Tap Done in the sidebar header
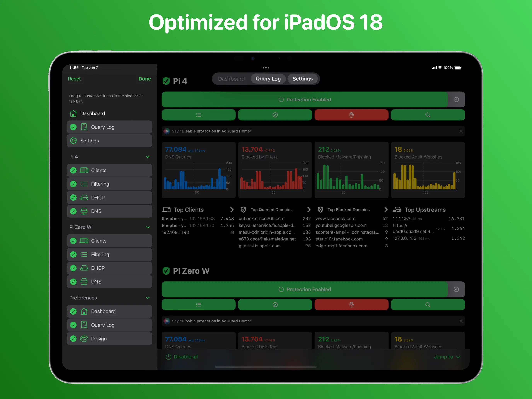Screen dimensions: 532x399 pyautogui.click(x=145, y=79)
